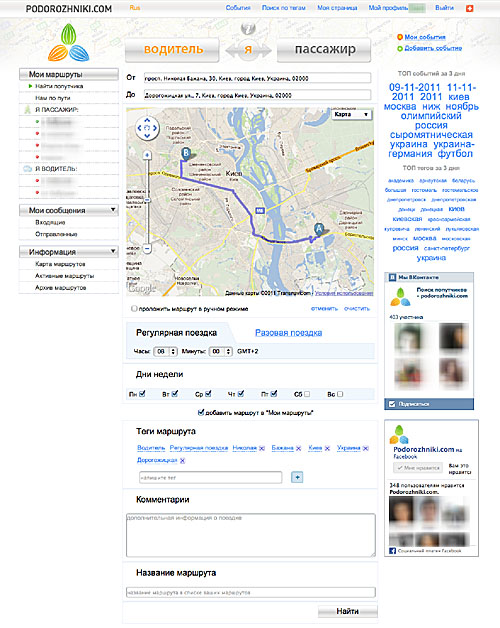Click the destination marker B on map
The image size is (500, 628).
point(185,153)
